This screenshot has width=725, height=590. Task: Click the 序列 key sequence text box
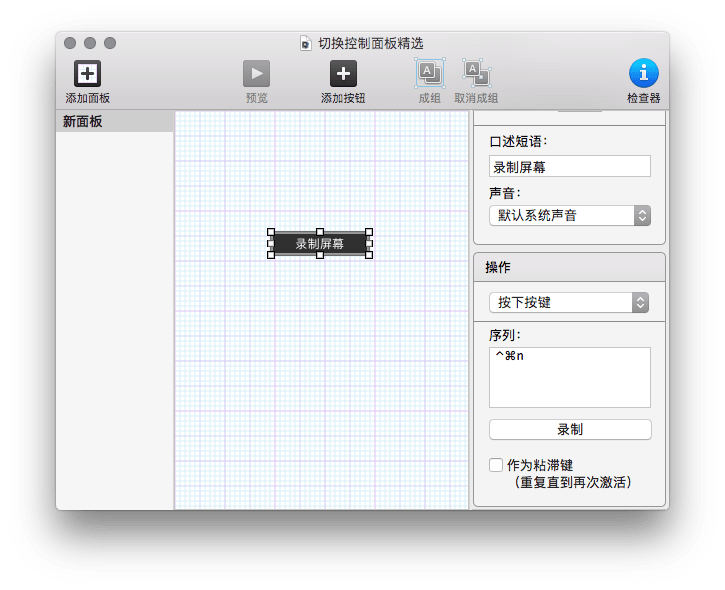point(569,377)
